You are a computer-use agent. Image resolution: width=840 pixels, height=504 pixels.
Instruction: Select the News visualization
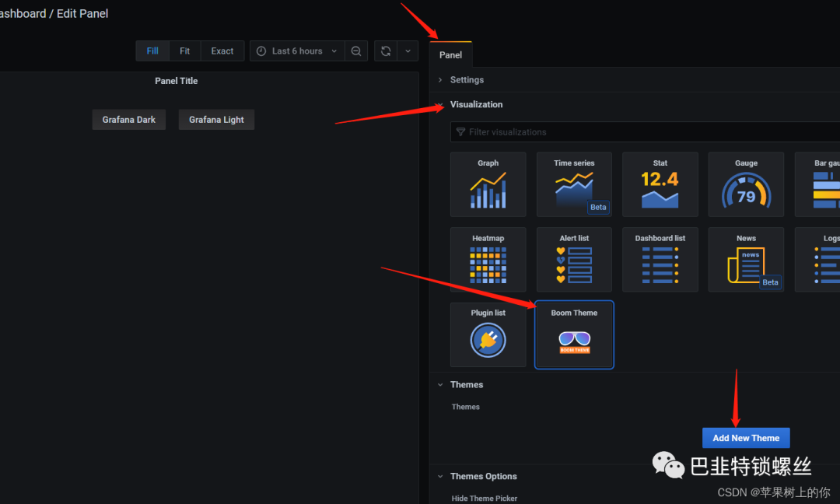click(x=746, y=260)
